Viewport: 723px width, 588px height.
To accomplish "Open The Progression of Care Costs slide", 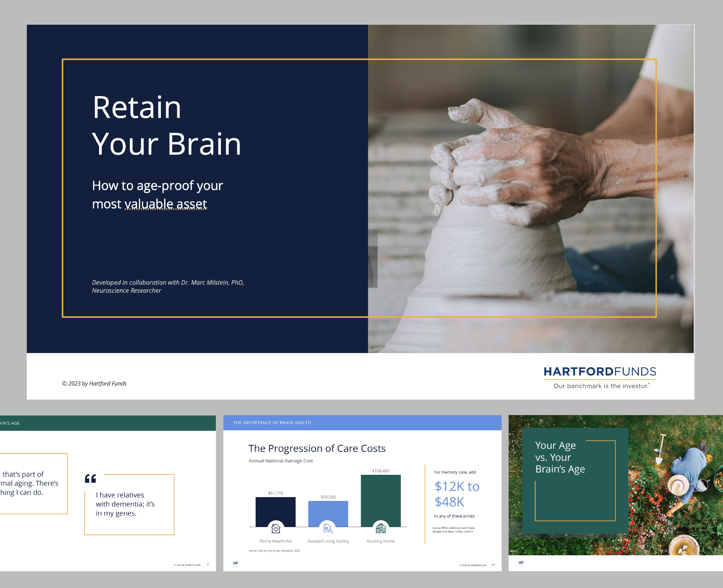I will (x=317, y=448).
